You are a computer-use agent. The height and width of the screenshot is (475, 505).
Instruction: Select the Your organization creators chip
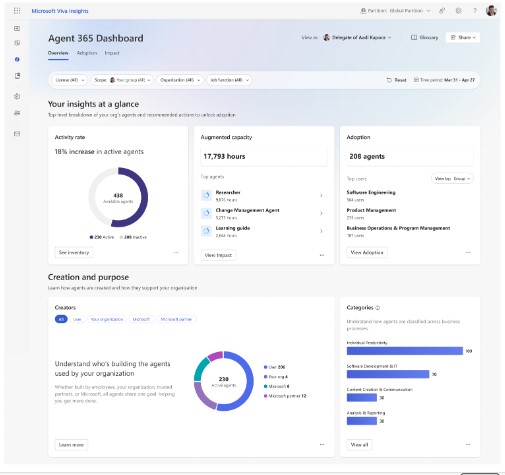(107, 319)
